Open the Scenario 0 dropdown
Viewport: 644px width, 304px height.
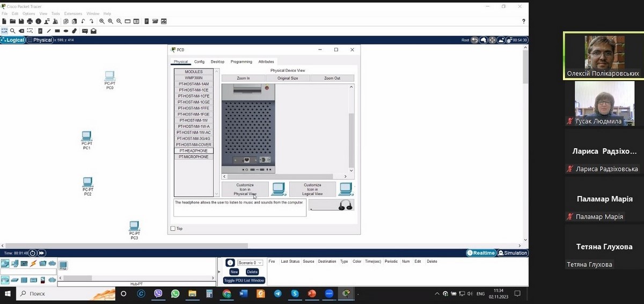pos(250,263)
